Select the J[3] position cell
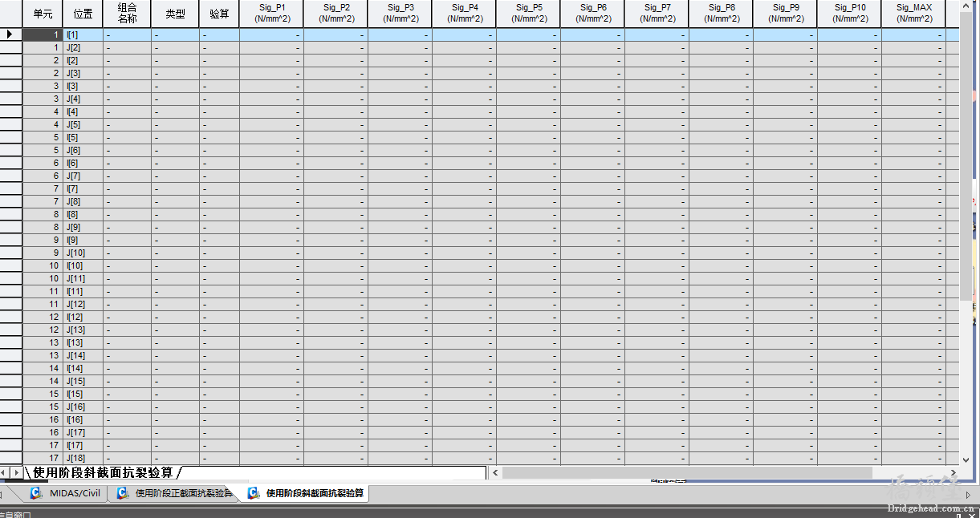 [x=83, y=73]
